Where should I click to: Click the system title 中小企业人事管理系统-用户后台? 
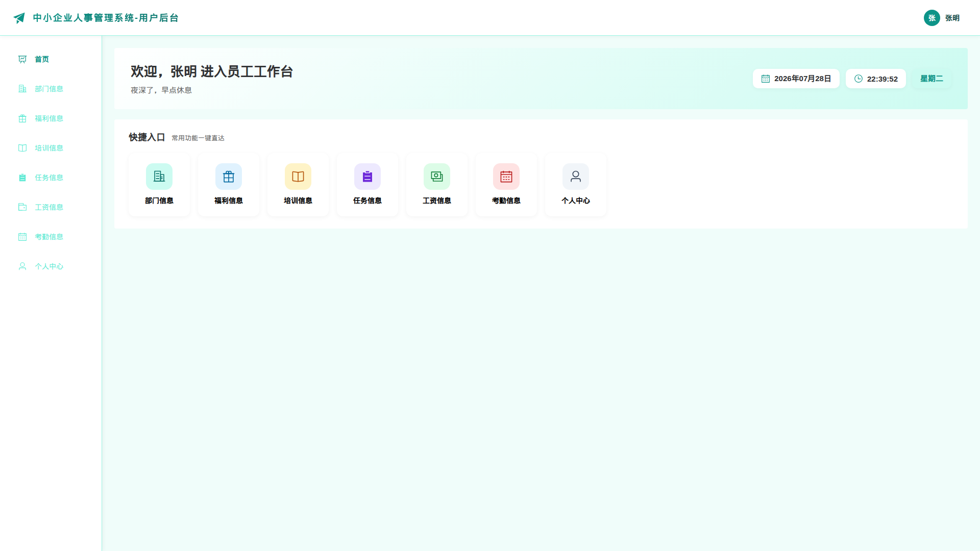(x=106, y=18)
